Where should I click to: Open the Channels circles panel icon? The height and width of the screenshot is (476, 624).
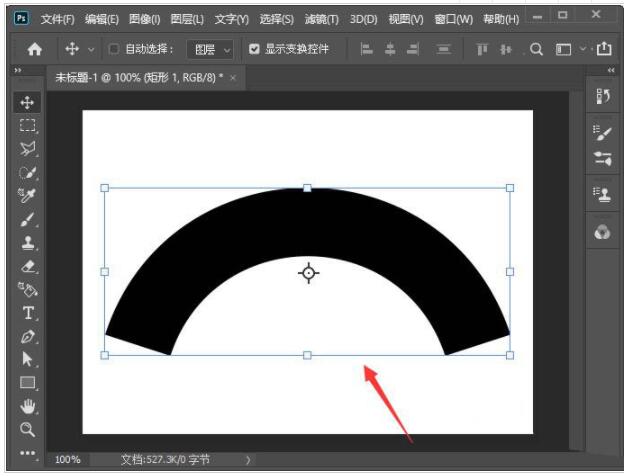603,232
